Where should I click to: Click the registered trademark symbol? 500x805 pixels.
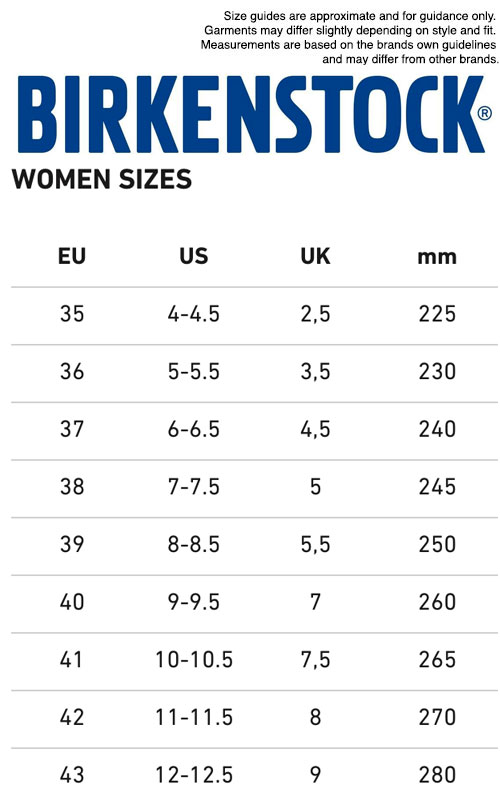485,113
